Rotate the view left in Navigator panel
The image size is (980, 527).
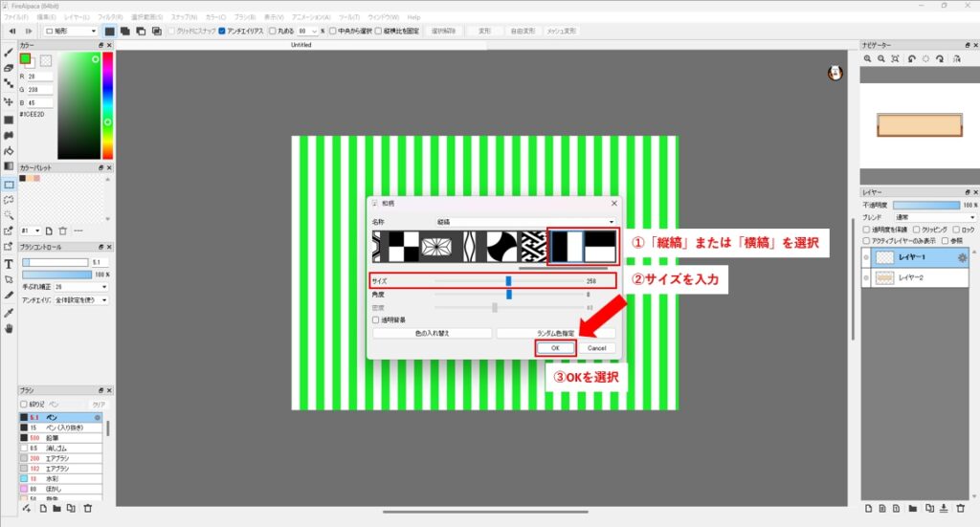(x=912, y=59)
